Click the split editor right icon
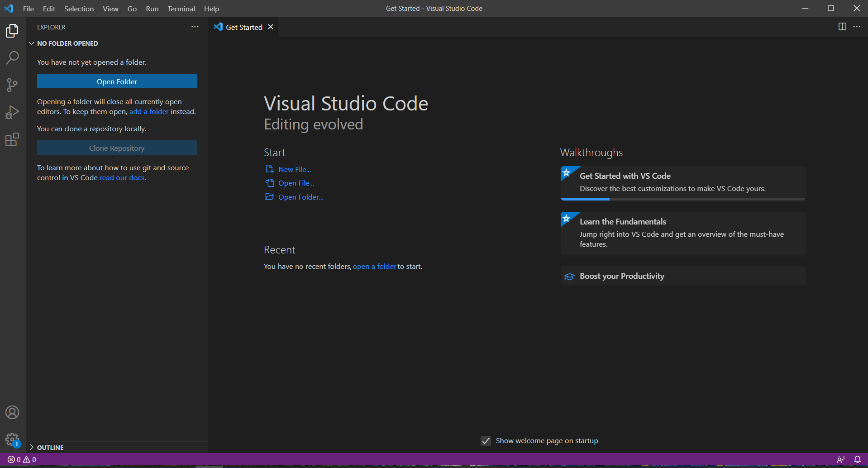Screen dimensions: 868x468 (842, 27)
